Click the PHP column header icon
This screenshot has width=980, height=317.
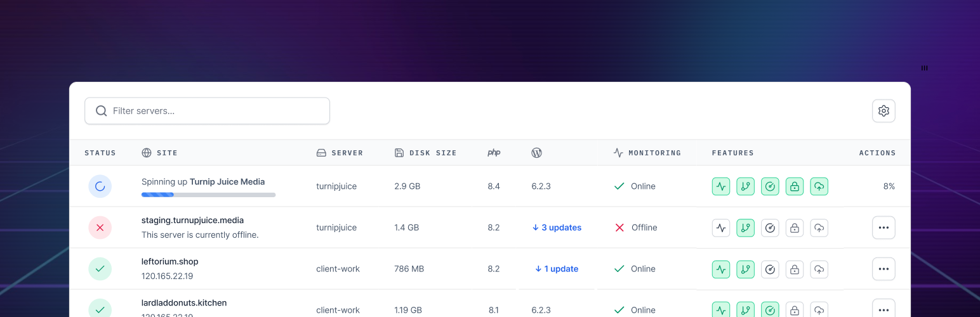[x=494, y=153]
